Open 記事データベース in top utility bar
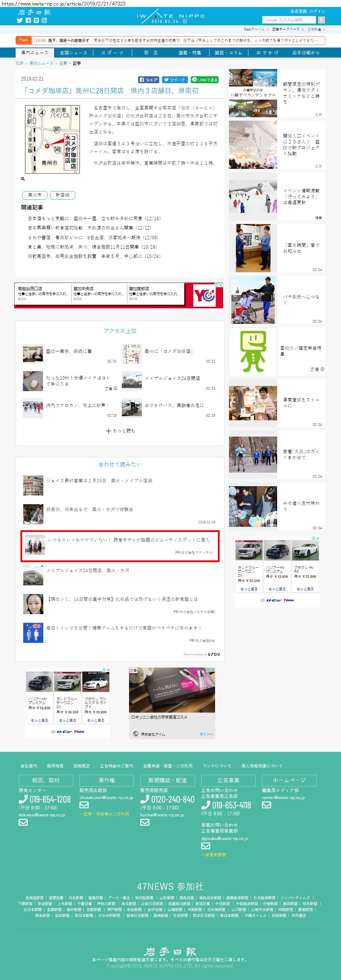This screenshot has height=980, width=341. pos(286,29)
